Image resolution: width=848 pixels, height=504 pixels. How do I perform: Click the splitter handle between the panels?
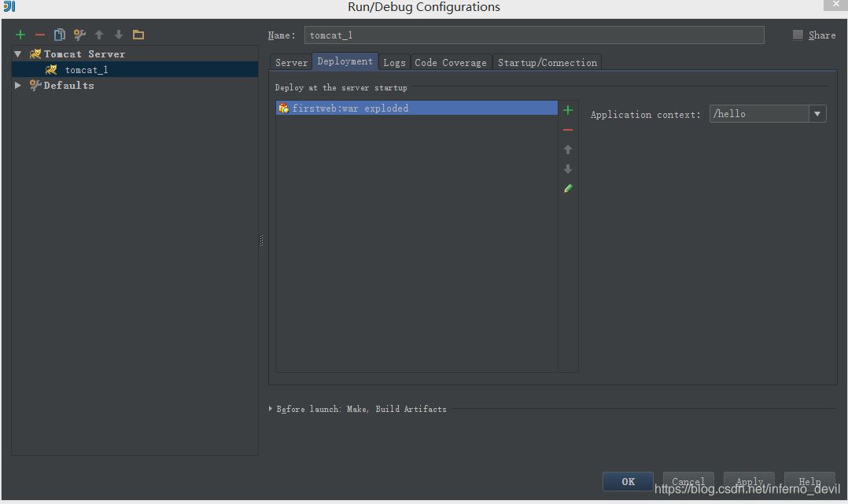(x=262, y=240)
